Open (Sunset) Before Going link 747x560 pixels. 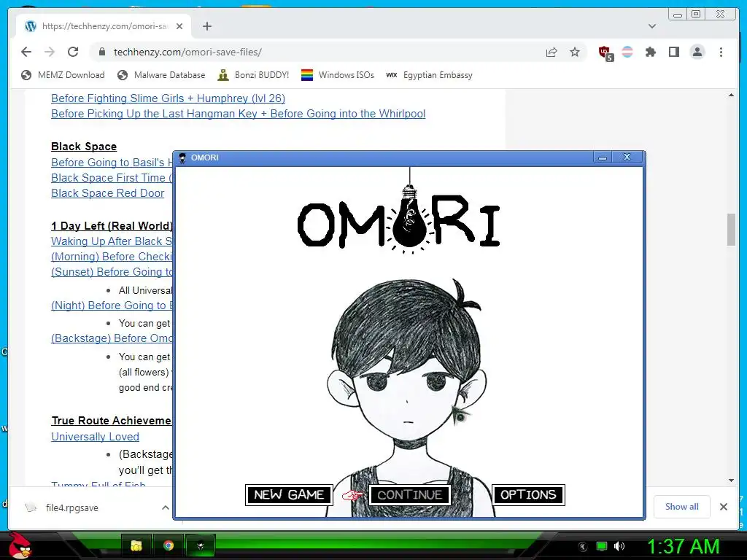coord(112,271)
